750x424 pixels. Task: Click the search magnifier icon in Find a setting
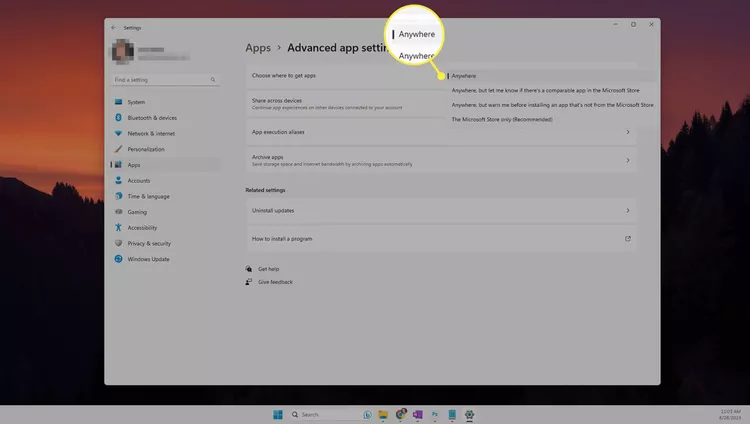pyautogui.click(x=213, y=80)
